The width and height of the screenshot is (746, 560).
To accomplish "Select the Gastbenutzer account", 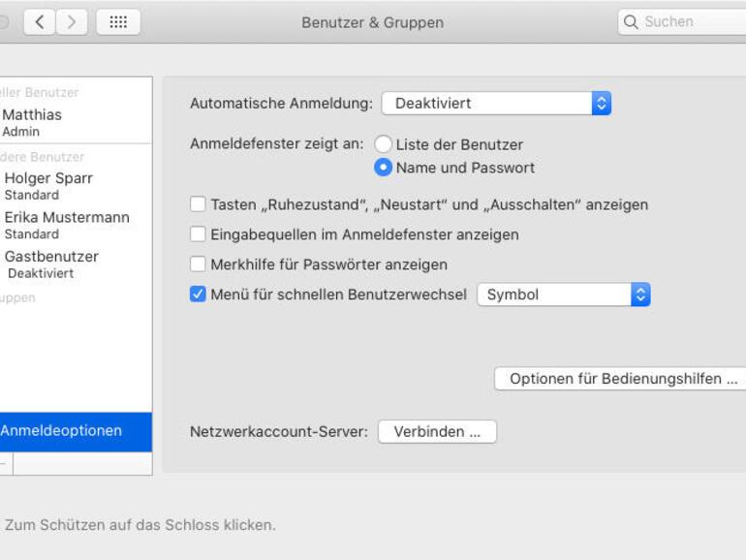I will (51, 264).
